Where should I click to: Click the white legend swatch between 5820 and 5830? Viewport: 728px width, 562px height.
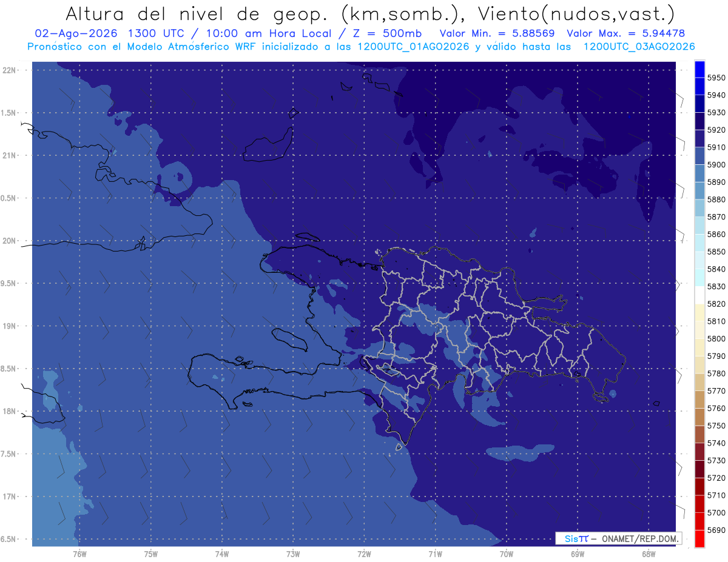pyautogui.click(x=699, y=295)
